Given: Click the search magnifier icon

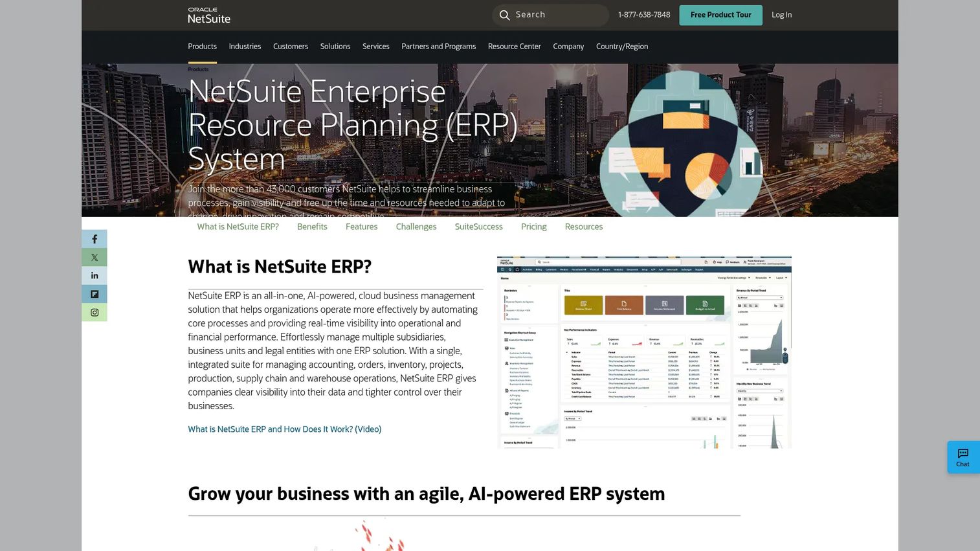Looking at the screenshot, I should pyautogui.click(x=505, y=15).
